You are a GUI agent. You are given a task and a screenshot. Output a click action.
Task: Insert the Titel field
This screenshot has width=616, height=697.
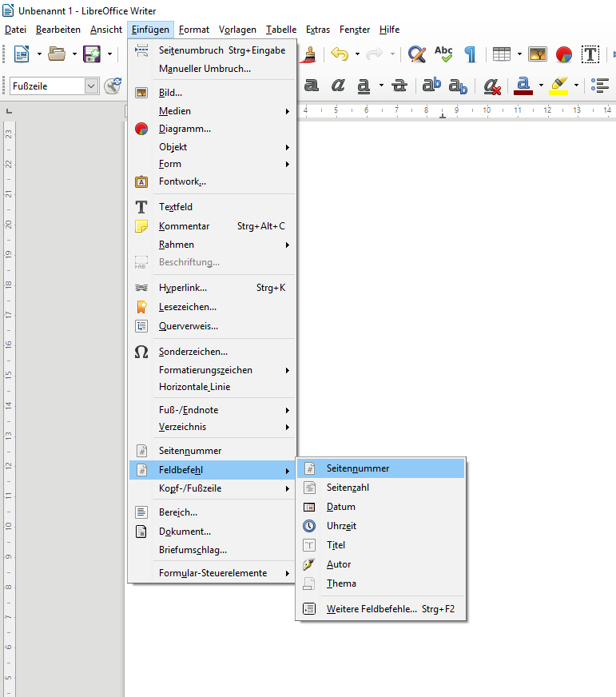click(381, 545)
